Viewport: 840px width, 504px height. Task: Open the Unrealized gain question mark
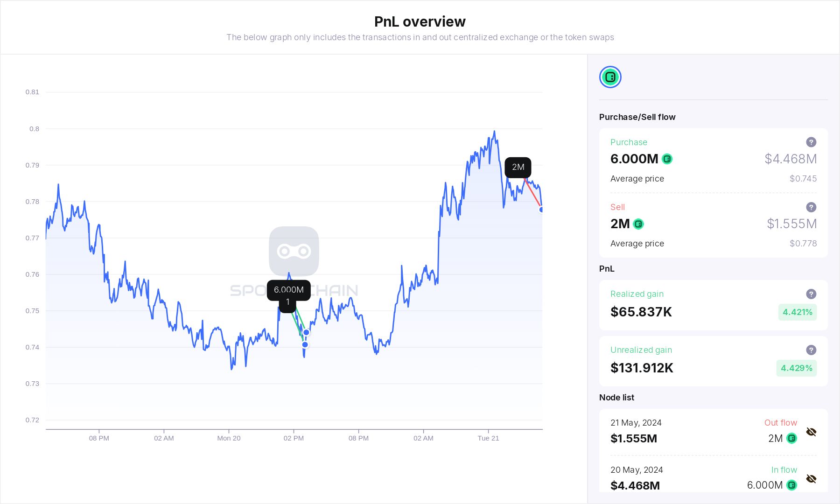pyautogui.click(x=812, y=350)
